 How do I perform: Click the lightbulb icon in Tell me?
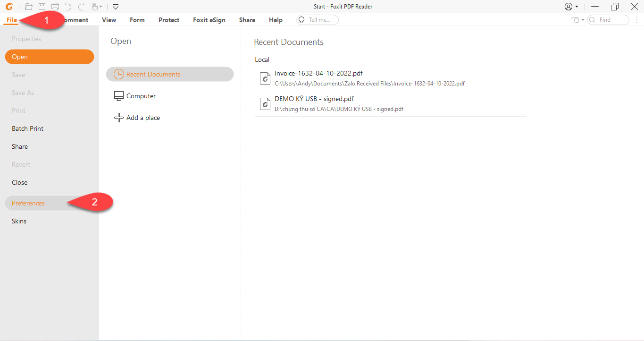click(302, 20)
